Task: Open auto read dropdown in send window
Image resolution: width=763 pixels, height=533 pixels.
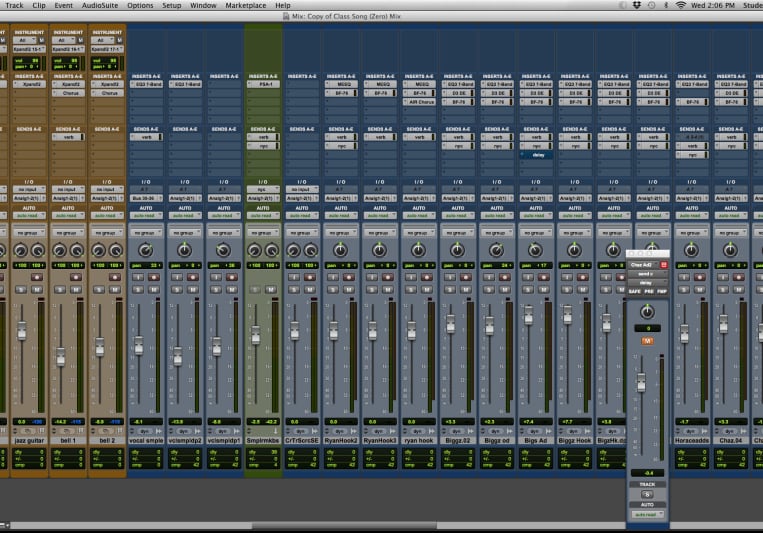Action: 647,515
